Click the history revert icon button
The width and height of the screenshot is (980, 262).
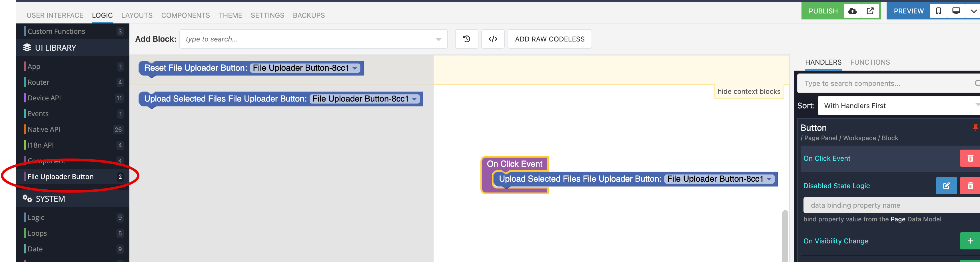tap(466, 39)
